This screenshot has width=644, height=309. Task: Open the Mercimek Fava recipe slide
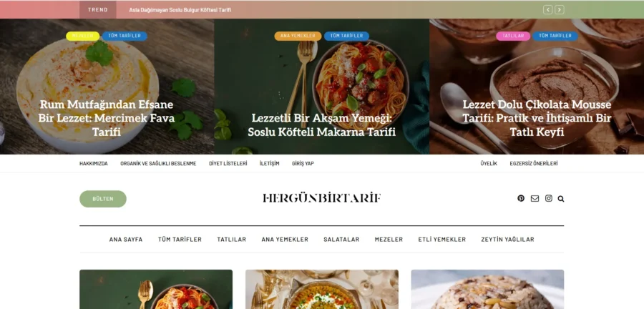tap(107, 118)
